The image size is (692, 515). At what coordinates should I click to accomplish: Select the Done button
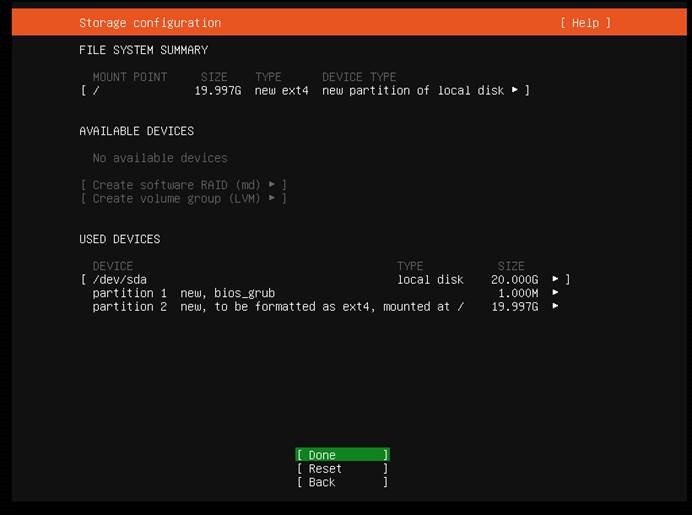[342, 455]
